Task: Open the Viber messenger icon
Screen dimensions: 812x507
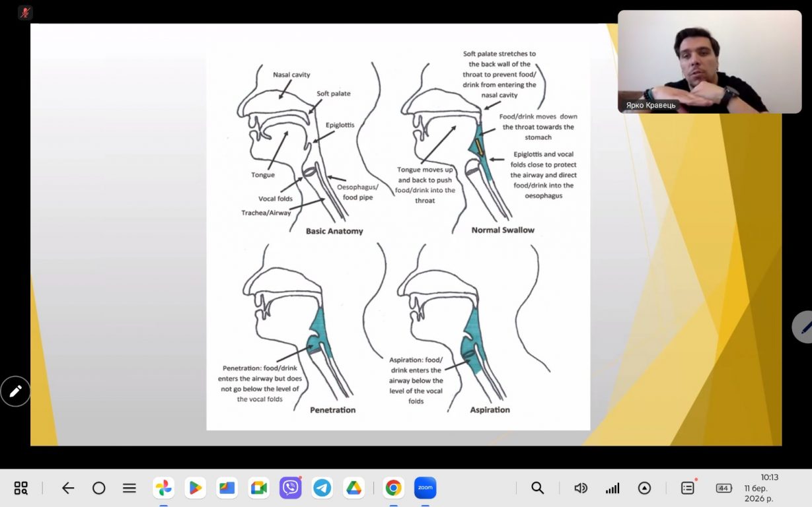Action: tap(291, 488)
